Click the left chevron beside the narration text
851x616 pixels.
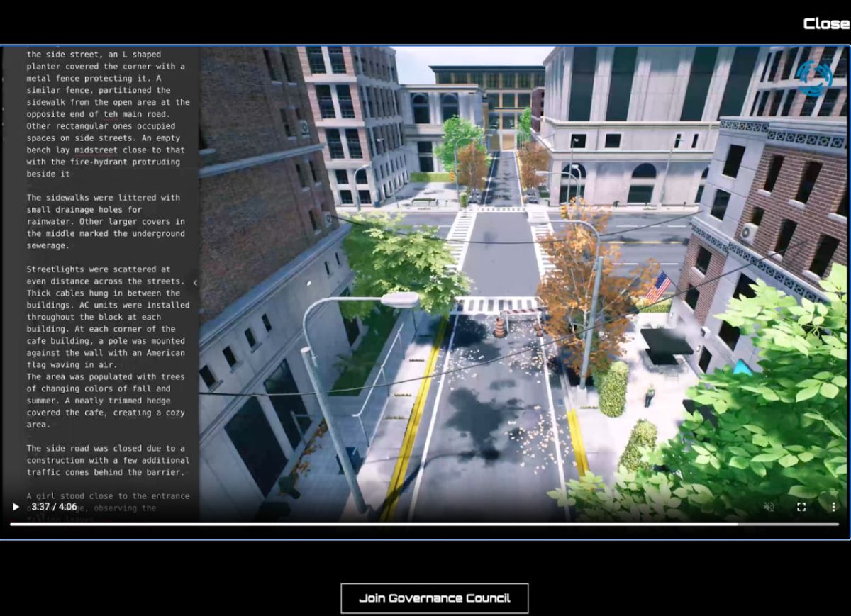196,281
